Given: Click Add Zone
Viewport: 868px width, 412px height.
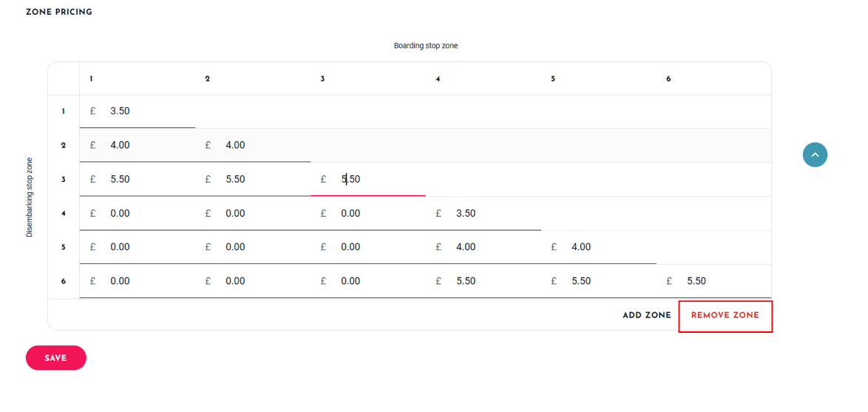Looking at the screenshot, I should click(647, 316).
